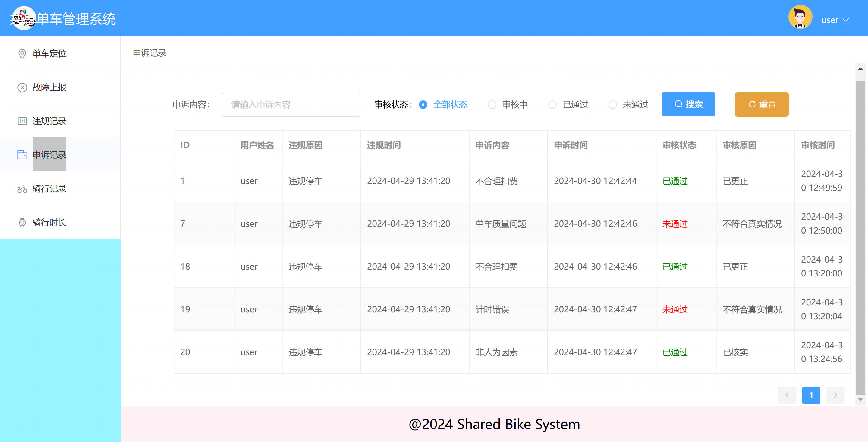Open 违规记录 menu item

(x=49, y=121)
